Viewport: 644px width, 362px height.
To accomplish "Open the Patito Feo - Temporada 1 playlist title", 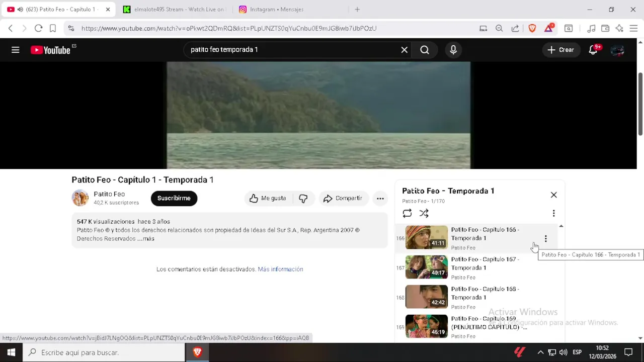I will point(448,191).
